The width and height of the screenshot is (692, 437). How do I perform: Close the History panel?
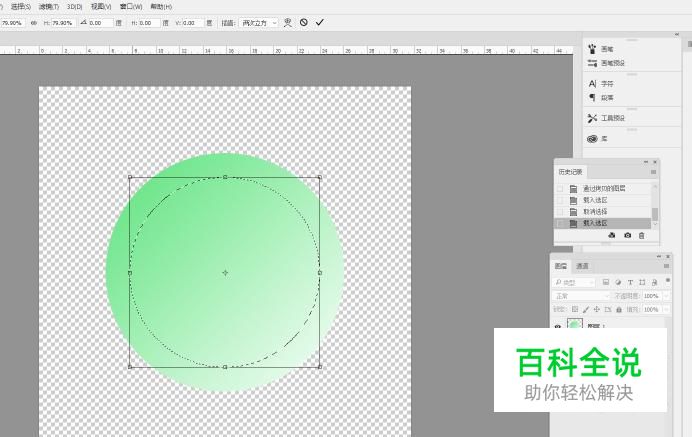point(654,162)
